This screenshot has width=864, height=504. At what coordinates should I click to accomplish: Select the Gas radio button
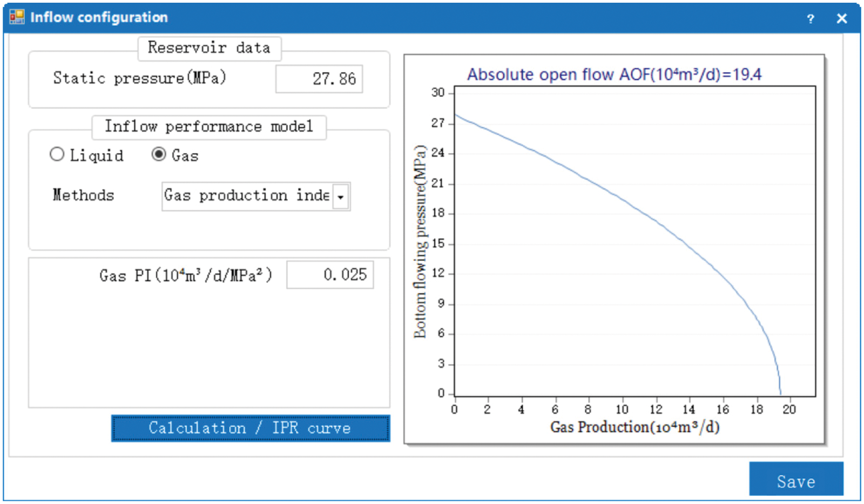tap(159, 155)
